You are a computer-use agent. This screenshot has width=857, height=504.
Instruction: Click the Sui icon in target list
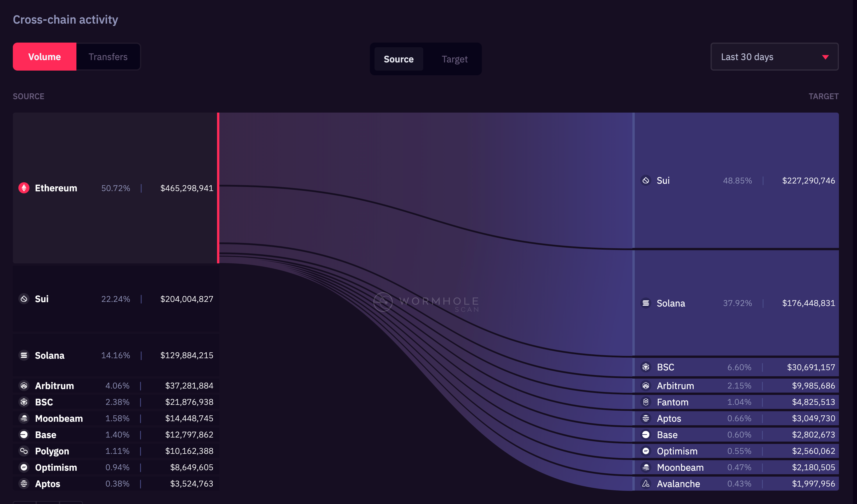coord(646,181)
